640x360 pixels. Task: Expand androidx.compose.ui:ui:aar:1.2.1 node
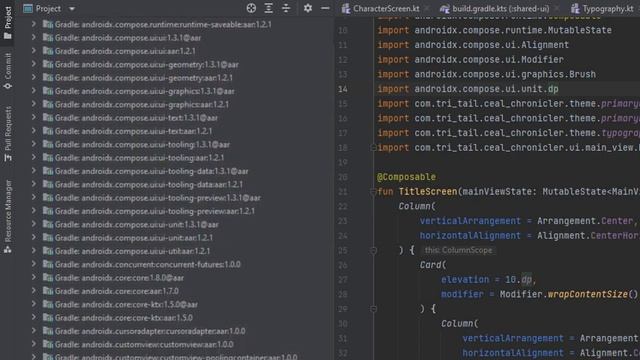click(x=34, y=51)
